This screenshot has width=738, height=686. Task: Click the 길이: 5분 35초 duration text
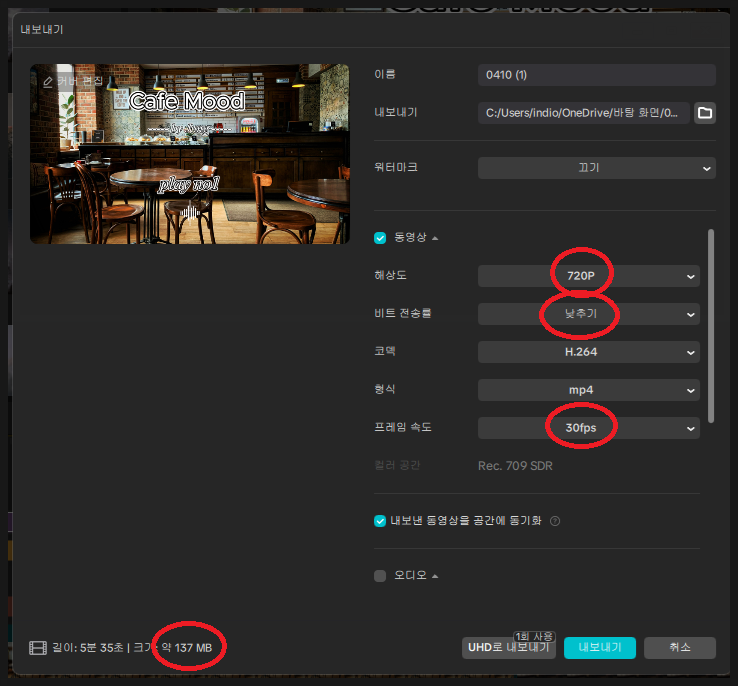click(88, 648)
